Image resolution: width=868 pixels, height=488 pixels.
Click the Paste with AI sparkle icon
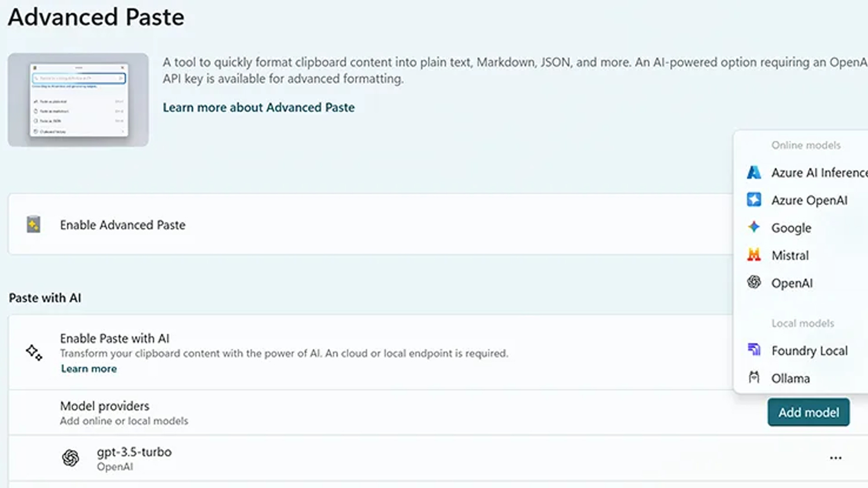tap(34, 352)
